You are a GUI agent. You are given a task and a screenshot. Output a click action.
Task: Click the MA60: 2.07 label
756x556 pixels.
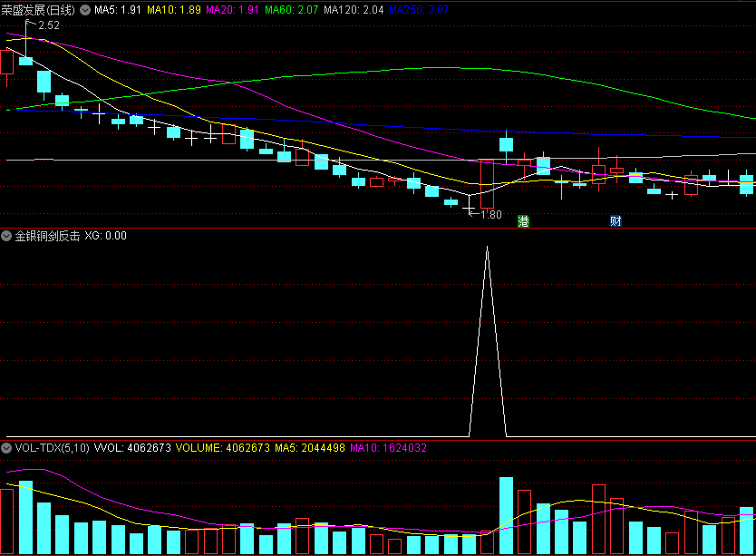pos(292,10)
